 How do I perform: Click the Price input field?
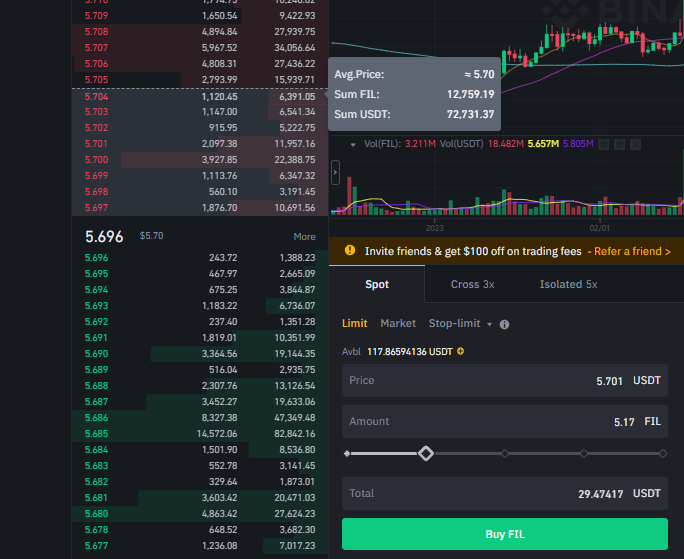[480, 381]
